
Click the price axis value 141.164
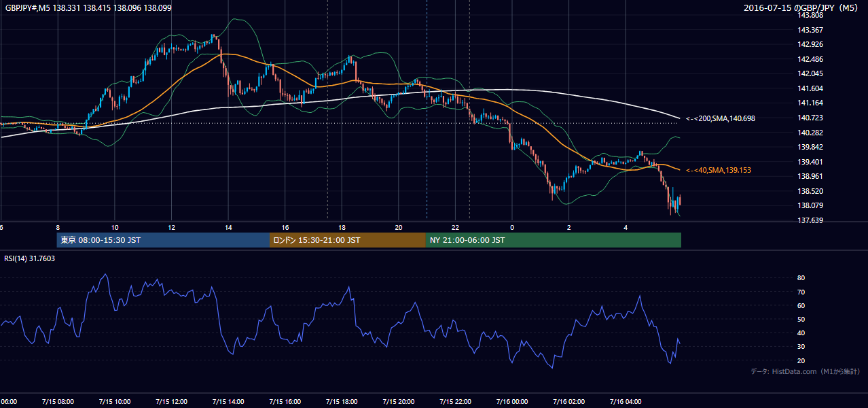click(x=810, y=103)
